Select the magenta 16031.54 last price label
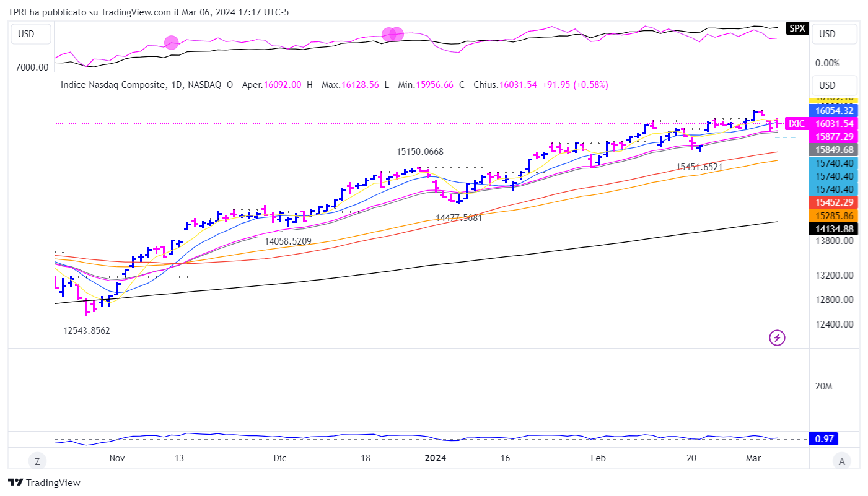868x496 pixels. [x=834, y=123]
